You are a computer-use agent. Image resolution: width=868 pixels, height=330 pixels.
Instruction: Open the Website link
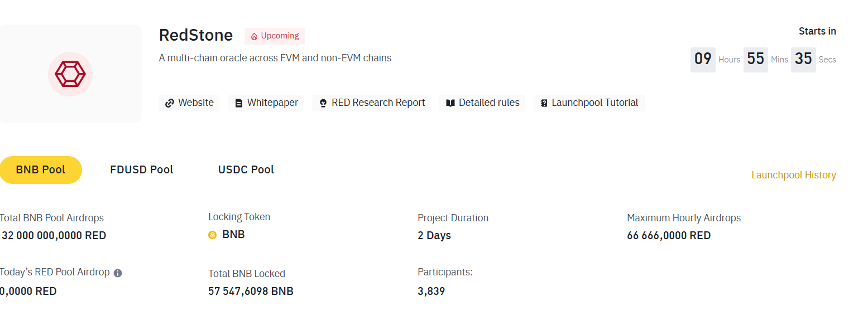(189, 103)
